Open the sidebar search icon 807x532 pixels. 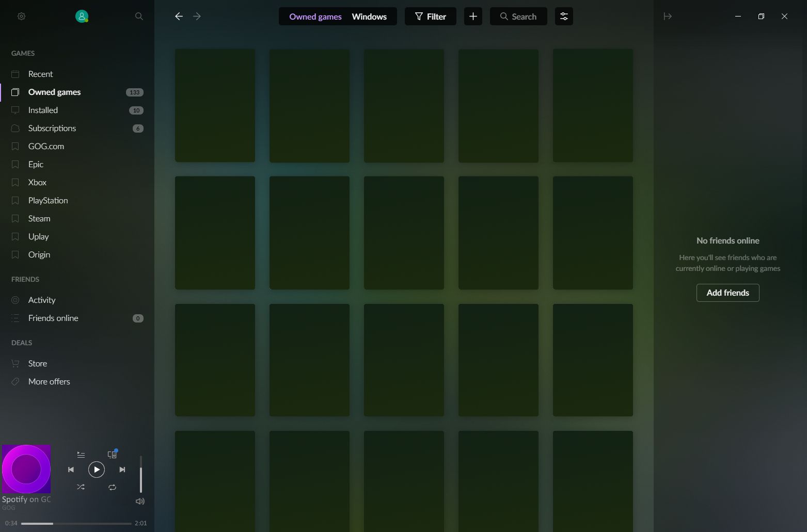click(139, 16)
